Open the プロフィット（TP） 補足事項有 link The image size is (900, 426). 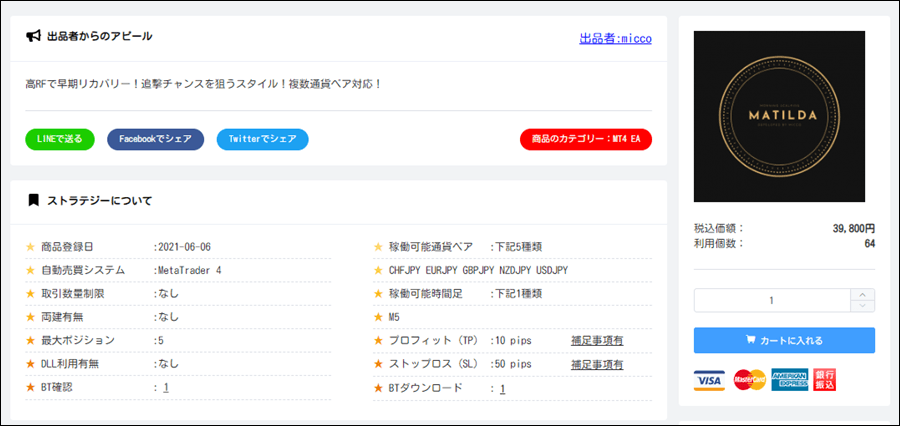tap(597, 340)
